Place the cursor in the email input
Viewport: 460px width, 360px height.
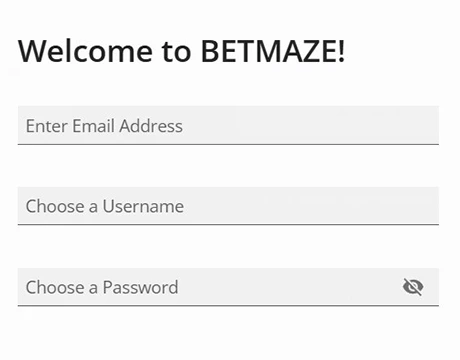228,125
